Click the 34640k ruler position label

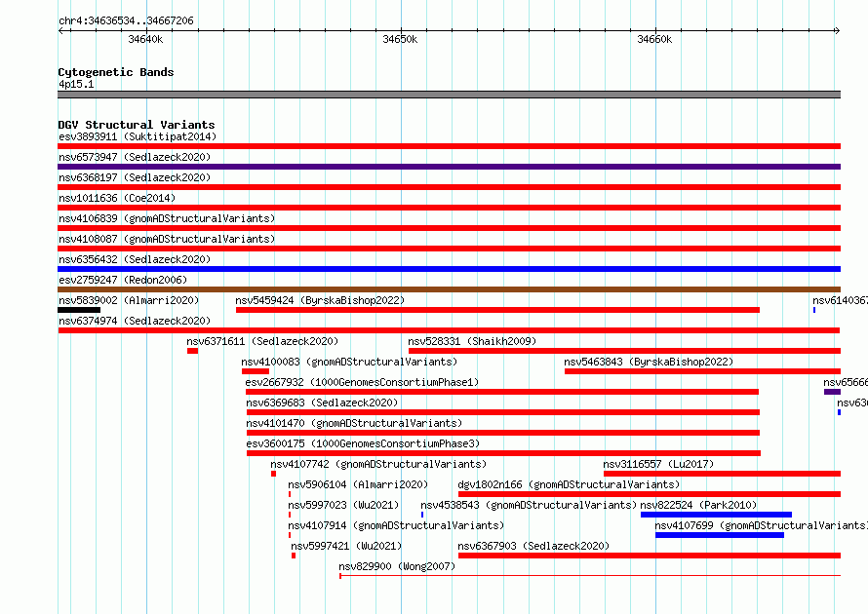click(145, 39)
